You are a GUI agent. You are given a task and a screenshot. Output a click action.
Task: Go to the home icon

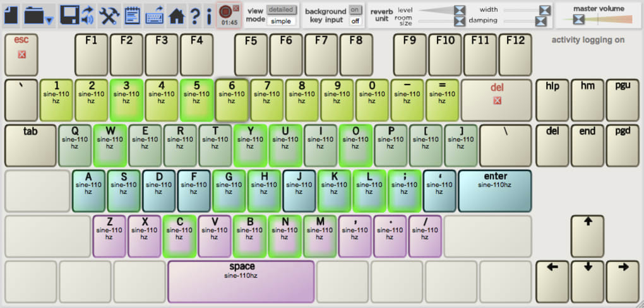pyautogui.click(x=177, y=16)
